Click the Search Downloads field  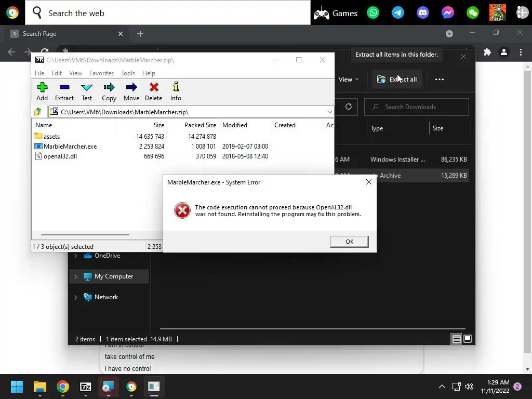[x=416, y=107]
